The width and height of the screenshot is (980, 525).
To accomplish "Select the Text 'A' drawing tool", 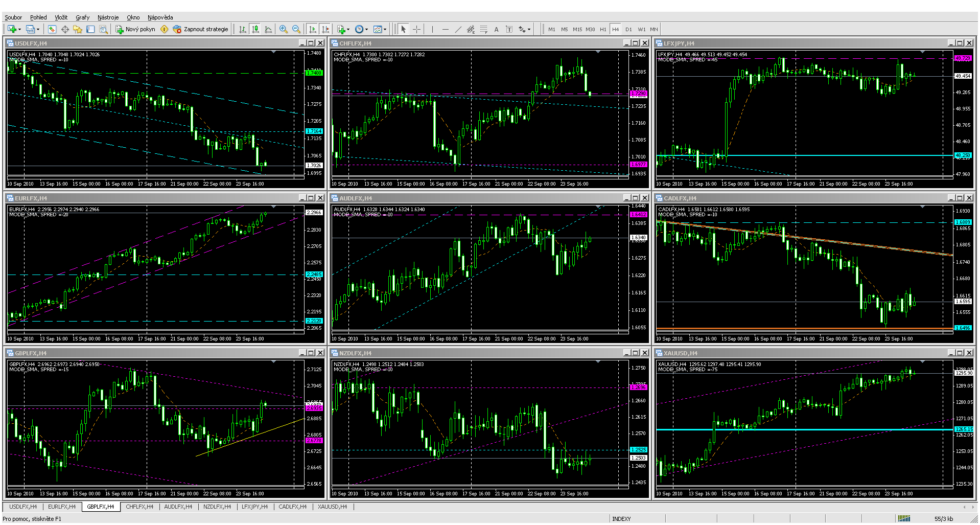I will 496,30.
